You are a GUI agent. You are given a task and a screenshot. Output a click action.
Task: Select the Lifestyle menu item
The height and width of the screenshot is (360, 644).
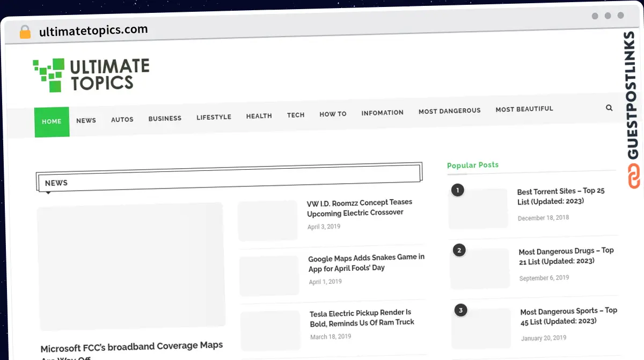(214, 117)
